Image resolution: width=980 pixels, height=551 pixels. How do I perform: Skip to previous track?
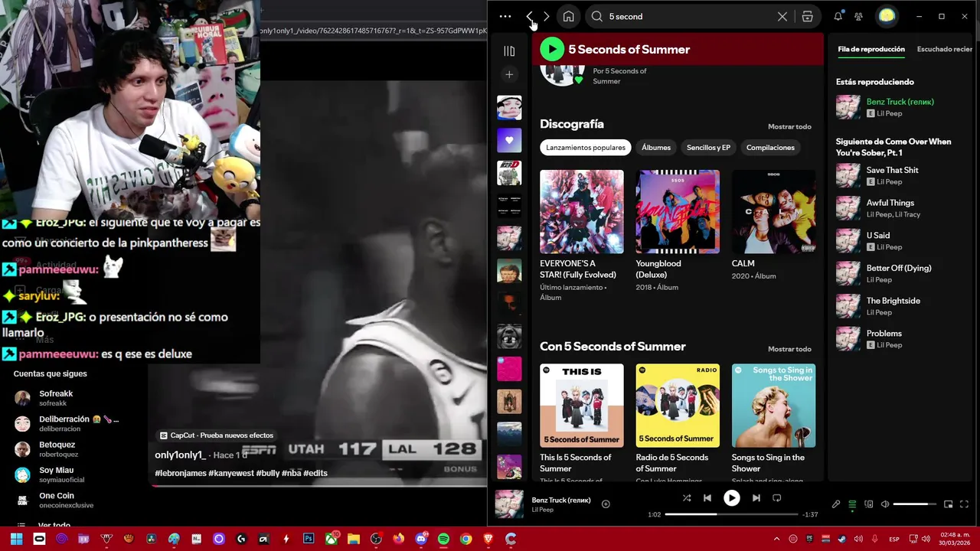707,498
